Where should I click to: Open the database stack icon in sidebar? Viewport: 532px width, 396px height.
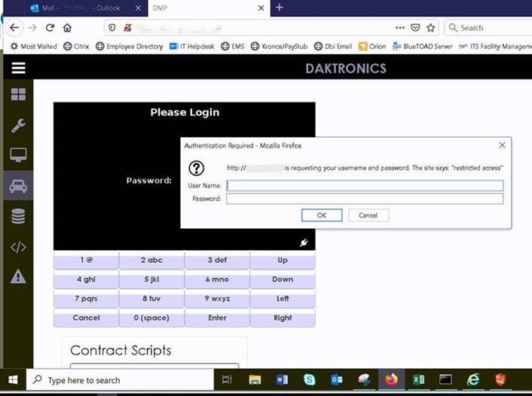[x=18, y=216]
